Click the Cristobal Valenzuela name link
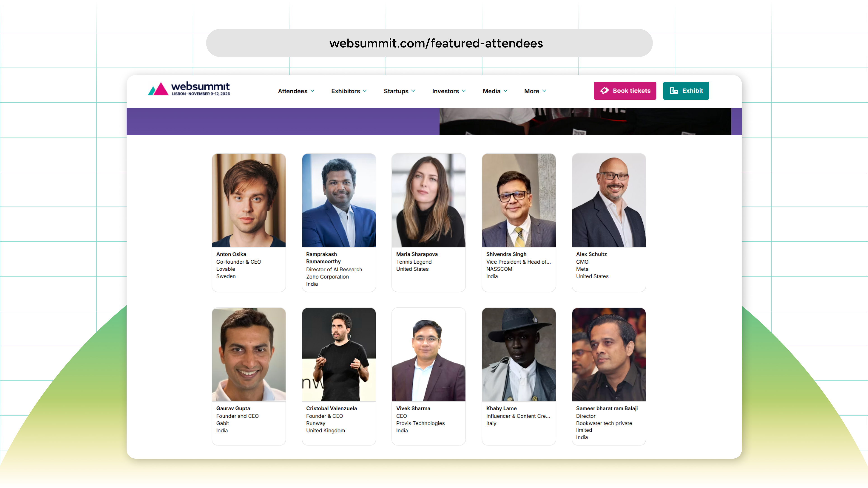Image resolution: width=868 pixels, height=488 pixels. pyautogui.click(x=331, y=408)
